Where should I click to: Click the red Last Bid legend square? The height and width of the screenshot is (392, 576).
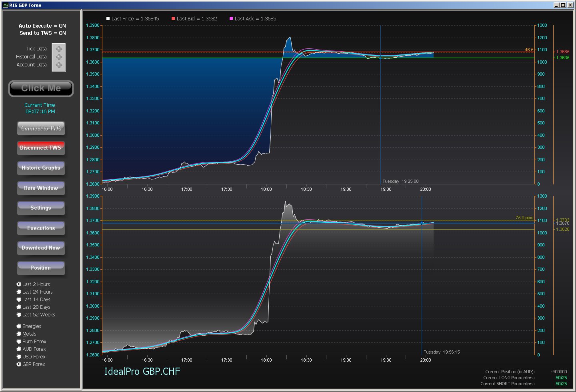[x=173, y=18]
